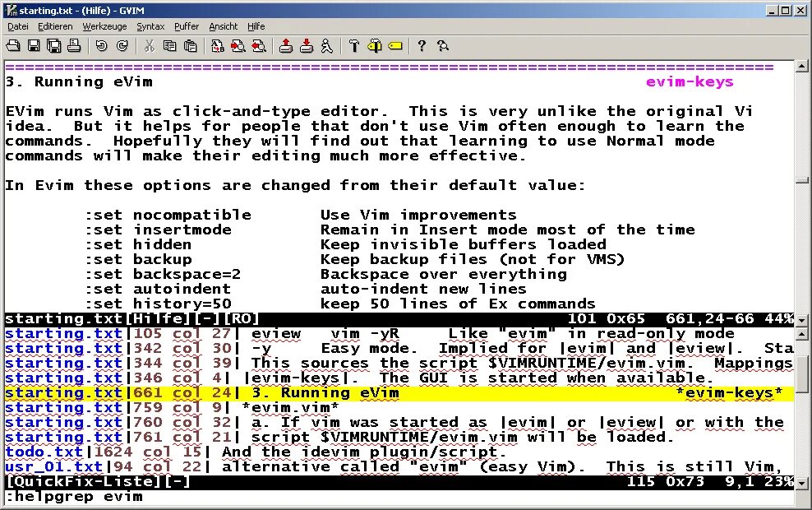The width and height of the screenshot is (812, 510).
Task: Click the Make hammer icon
Action: tap(353, 46)
